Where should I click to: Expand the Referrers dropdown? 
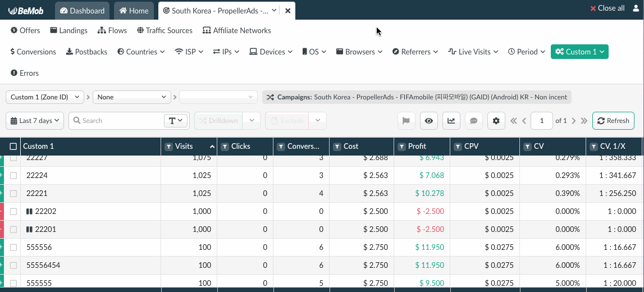pos(415,52)
